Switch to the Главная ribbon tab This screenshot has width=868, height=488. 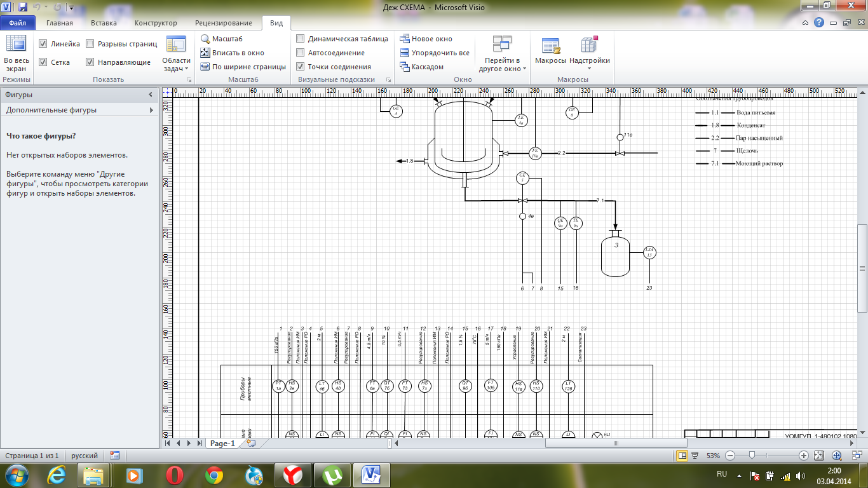pyautogui.click(x=60, y=23)
